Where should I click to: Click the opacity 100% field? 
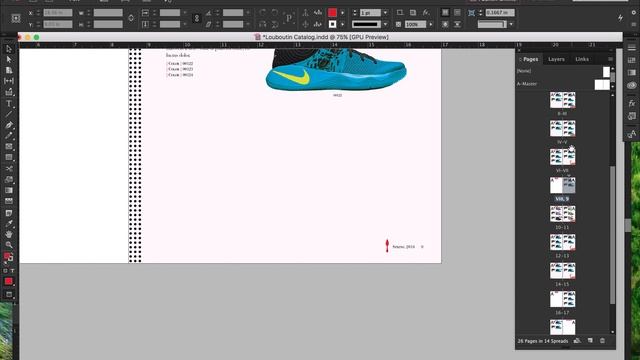pyautogui.click(x=416, y=24)
